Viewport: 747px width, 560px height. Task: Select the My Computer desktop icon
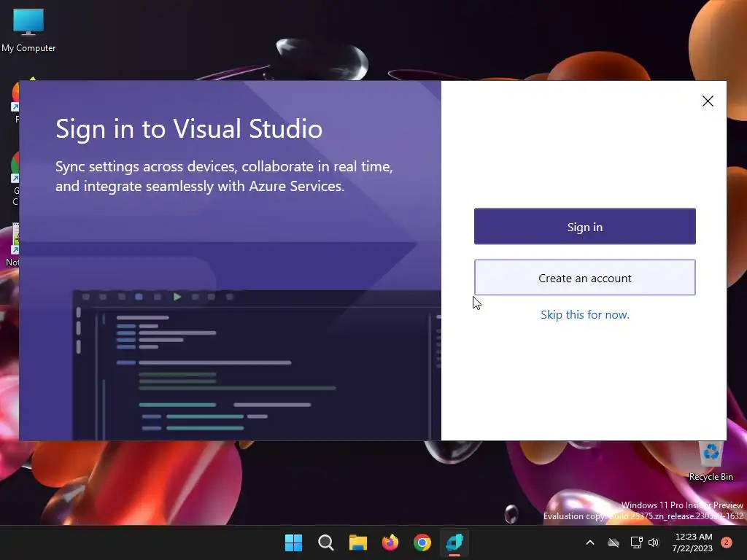point(28,30)
